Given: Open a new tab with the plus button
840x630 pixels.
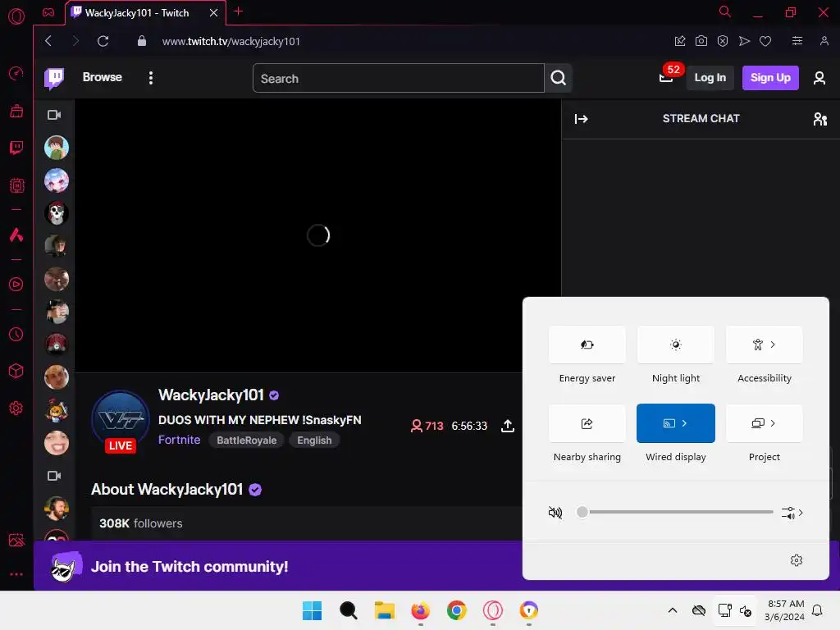Looking at the screenshot, I should (239, 11).
